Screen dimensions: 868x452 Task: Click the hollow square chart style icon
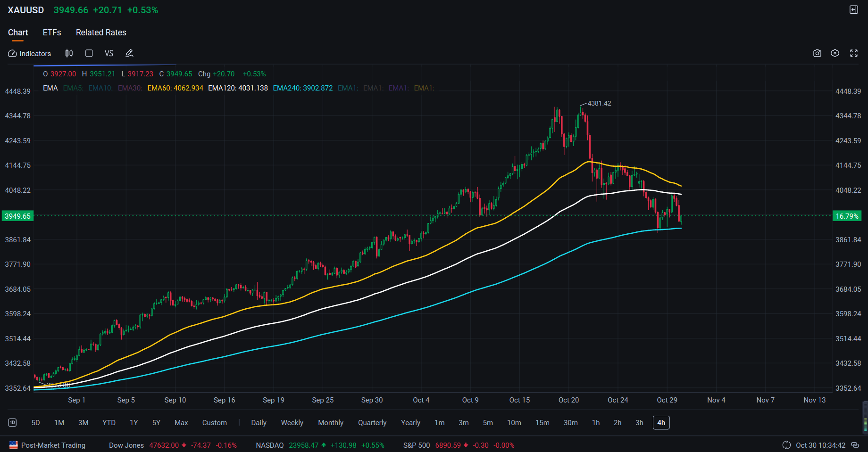coord(89,53)
